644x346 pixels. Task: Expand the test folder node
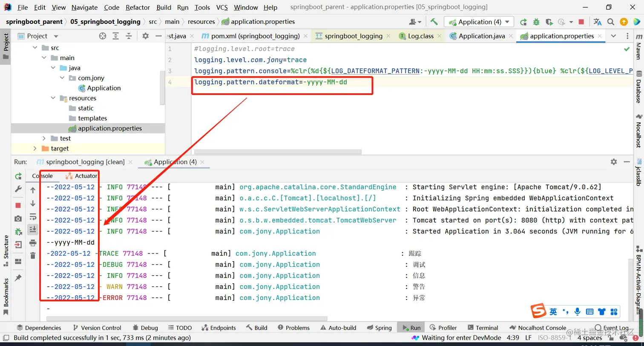(x=44, y=138)
